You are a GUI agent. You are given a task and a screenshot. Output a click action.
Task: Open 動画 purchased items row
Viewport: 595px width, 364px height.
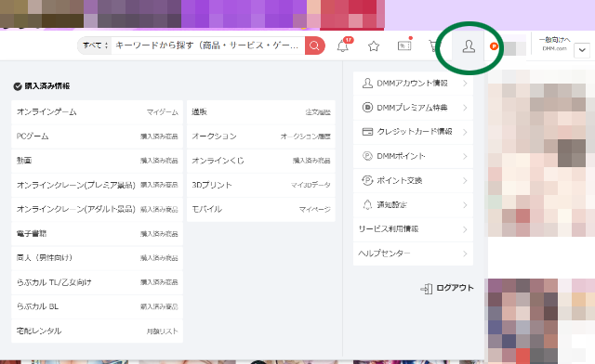97,161
